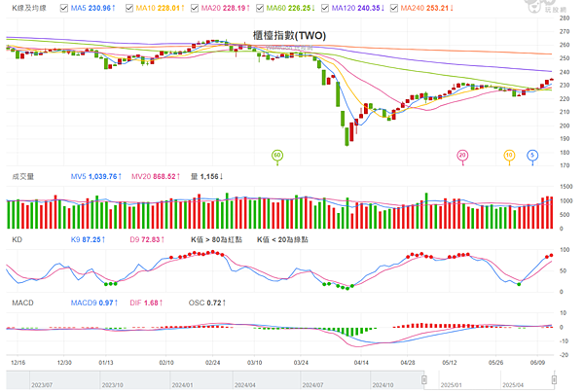
Task: Disable the MA240 line checkbox
Action: [394, 8]
